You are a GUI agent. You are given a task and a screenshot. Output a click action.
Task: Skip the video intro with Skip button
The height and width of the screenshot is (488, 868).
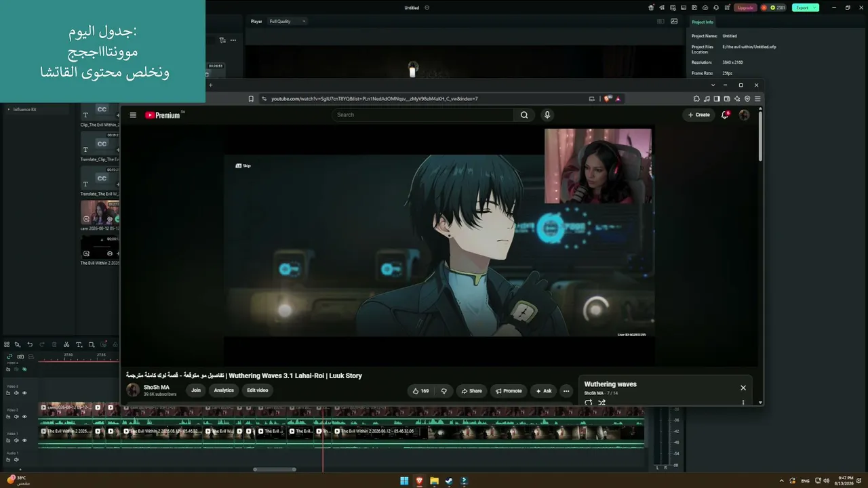pyautogui.click(x=243, y=166)
